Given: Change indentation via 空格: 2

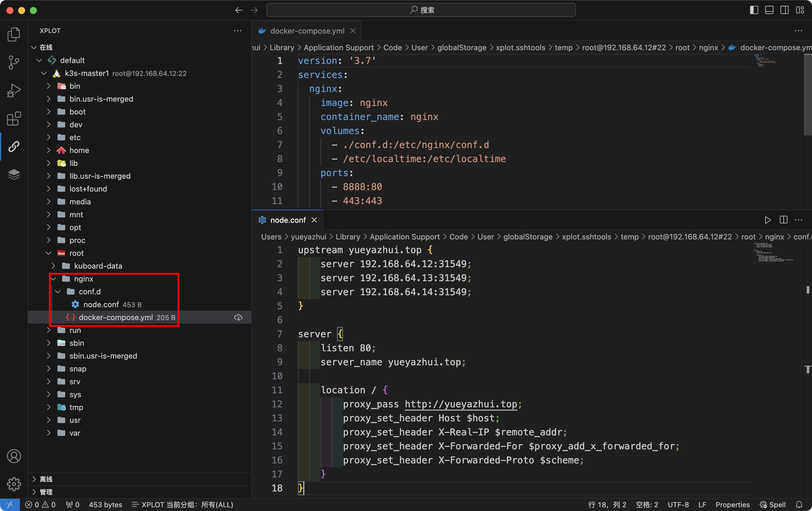Looking at the screenshot, I should point(647,505).
